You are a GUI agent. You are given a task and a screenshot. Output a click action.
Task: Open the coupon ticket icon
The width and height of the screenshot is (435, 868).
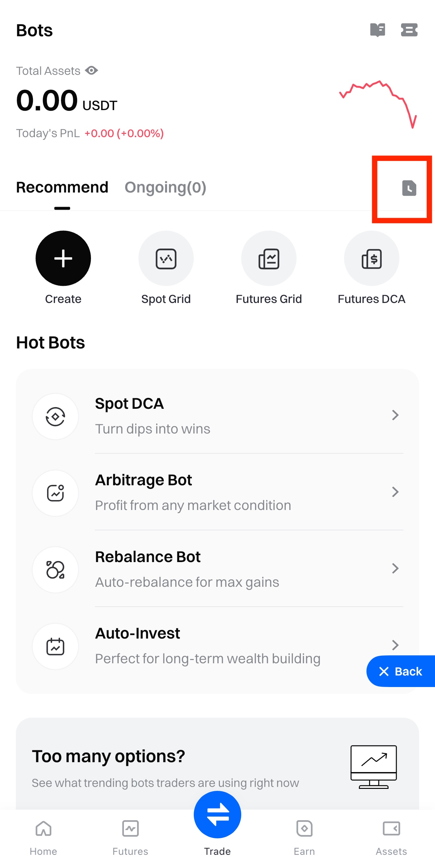[x=409, y=30]
